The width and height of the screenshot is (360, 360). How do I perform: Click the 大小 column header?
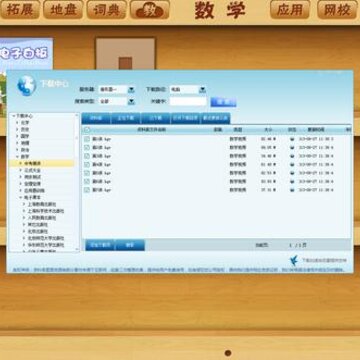[269, 130]
